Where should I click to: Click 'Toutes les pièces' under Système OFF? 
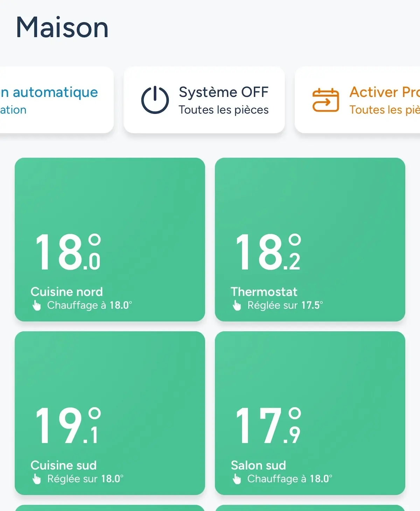click(x=223, y=109)
